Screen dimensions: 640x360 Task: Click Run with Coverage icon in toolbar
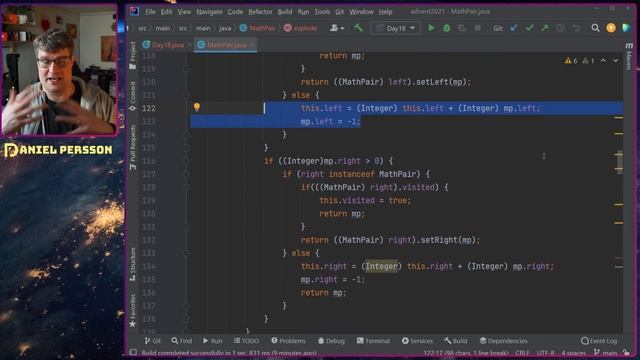click(462, 28)
